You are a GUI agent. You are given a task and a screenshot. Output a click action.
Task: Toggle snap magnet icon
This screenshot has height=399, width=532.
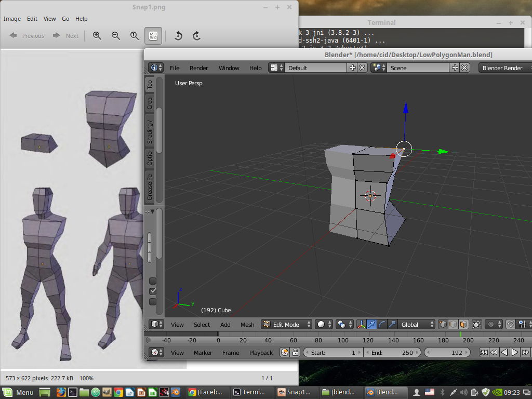click(x=510, y=324)
